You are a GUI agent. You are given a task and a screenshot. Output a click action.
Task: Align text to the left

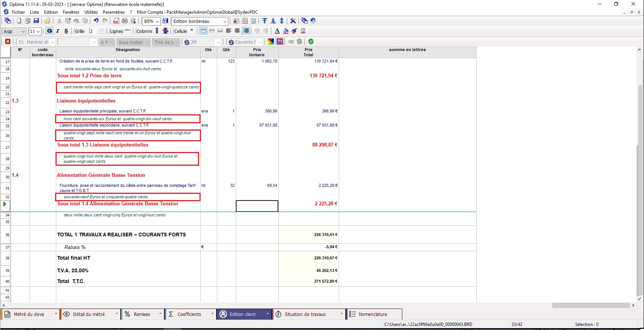coord(229,31)
